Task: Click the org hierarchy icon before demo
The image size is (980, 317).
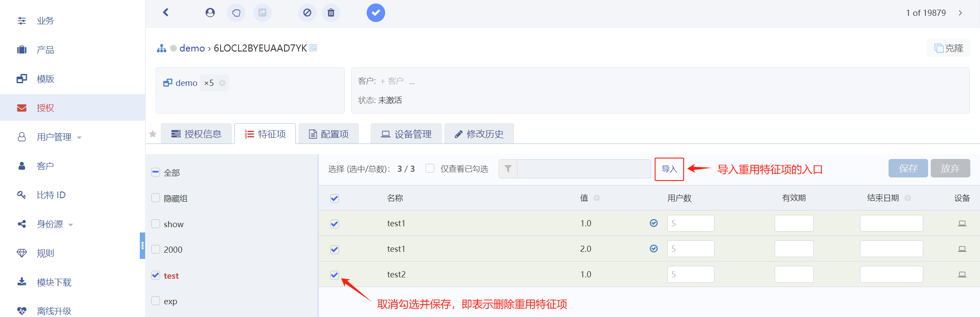Action: 162,48
